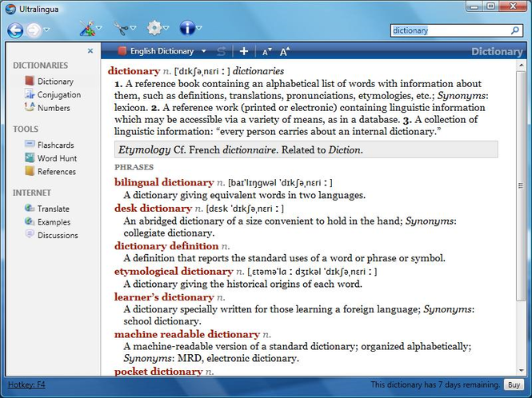This screenshot has width=532, height=398.
Task: Expand the dropdown beside the pencils icon
Action: (99, 28)
